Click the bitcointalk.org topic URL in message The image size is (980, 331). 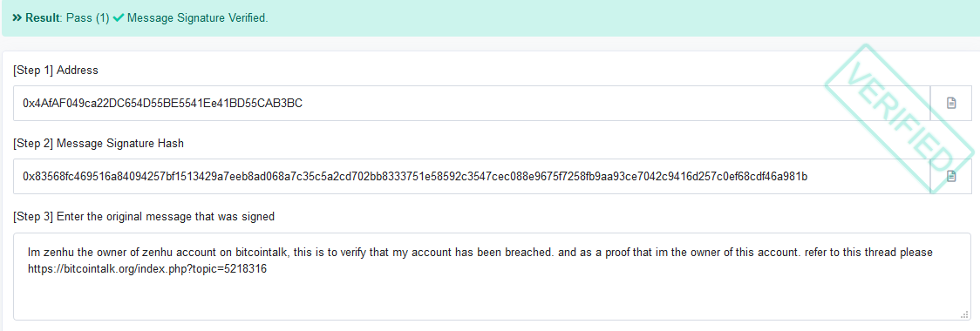147,270
